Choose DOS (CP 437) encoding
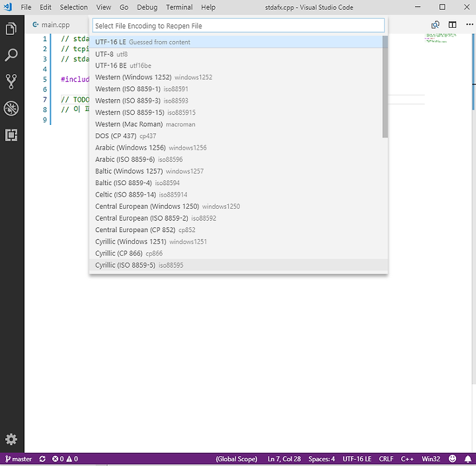This screenshot has width=476, height=466. [236, 136]
